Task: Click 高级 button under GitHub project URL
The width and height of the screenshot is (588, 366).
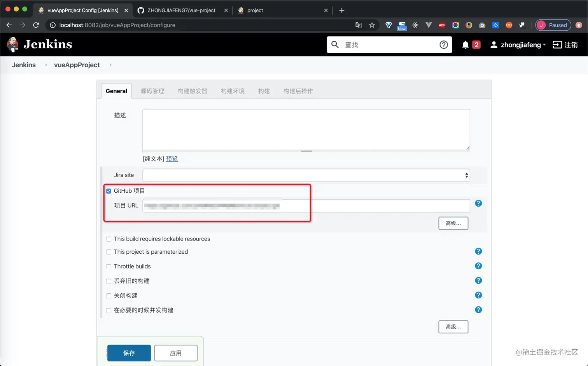Action: tap(453, 223)
